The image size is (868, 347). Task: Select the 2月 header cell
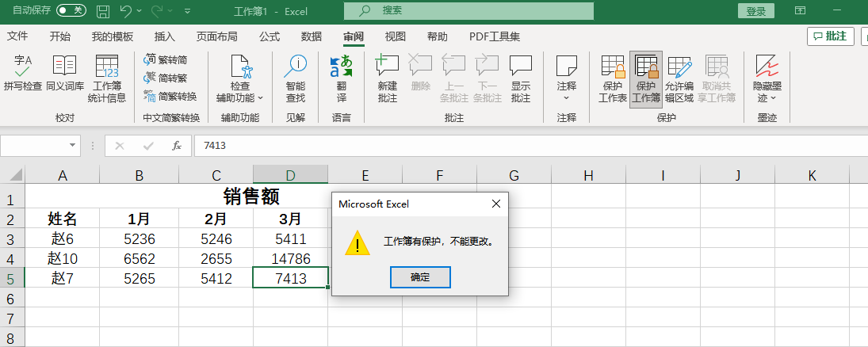click(x=216, y=219)
